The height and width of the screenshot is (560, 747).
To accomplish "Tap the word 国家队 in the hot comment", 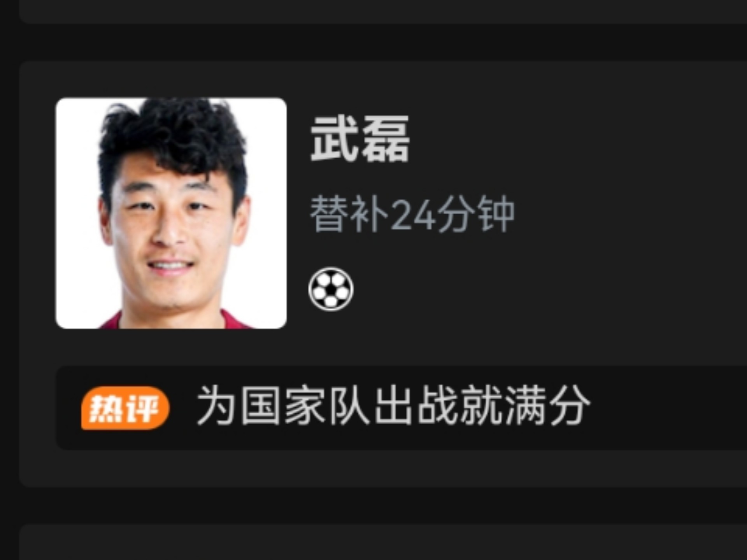I will click(x=305, y=406).
